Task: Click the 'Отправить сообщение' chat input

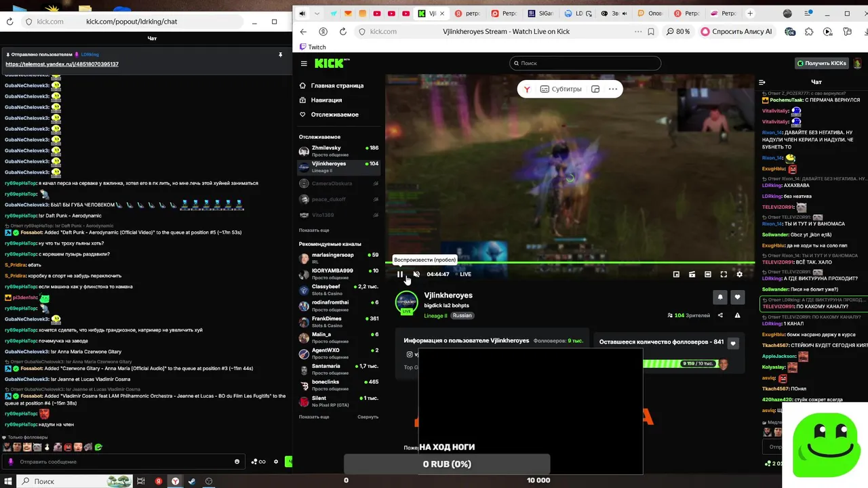Action: click(x=124, y=462)
